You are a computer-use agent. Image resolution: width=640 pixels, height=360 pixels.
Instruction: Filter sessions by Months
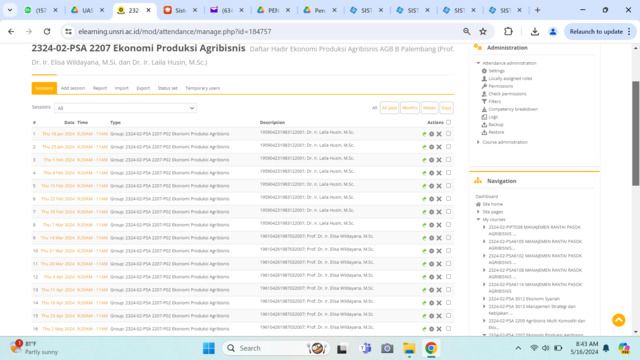409,108
